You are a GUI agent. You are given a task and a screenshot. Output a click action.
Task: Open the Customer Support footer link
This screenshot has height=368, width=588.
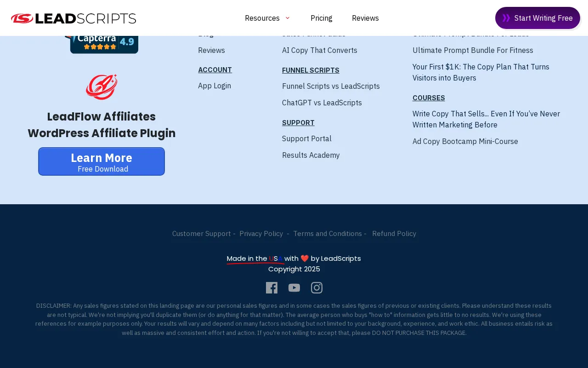201,233
